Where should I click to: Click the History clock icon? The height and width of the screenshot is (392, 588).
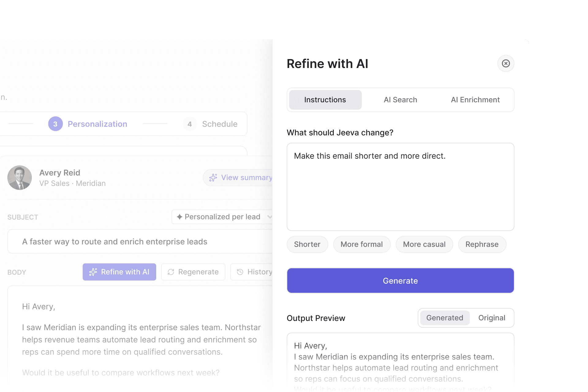pyautogui.click(x=240, y=272)
